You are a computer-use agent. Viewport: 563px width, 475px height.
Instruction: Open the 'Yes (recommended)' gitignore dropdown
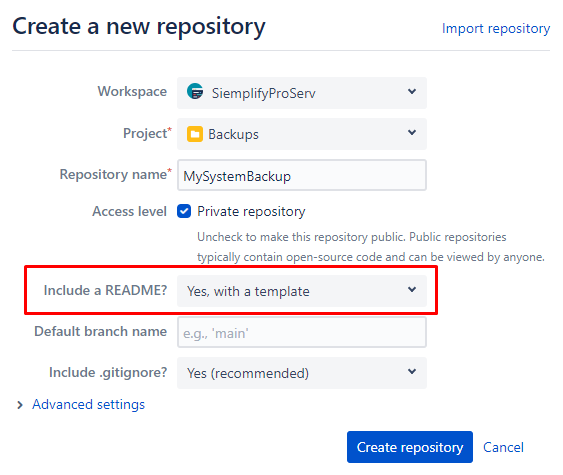tap(302, 373)
